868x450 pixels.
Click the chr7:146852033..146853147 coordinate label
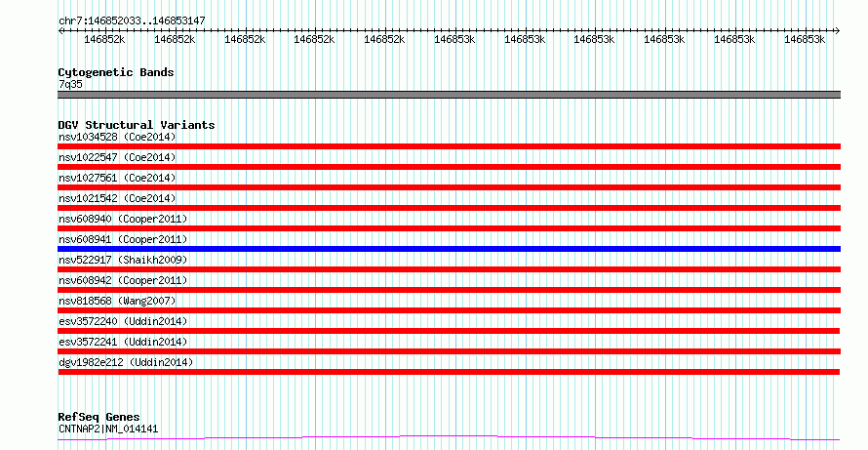[132, 20]
